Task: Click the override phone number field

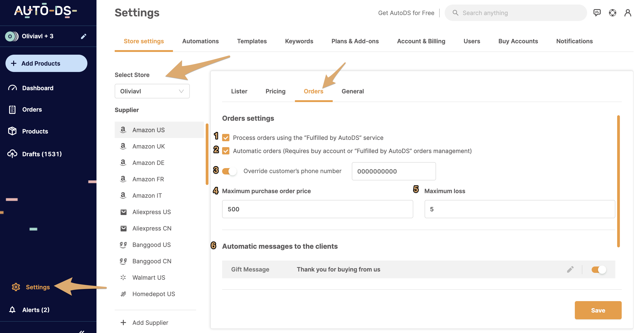Action: [x=393, y=171]
